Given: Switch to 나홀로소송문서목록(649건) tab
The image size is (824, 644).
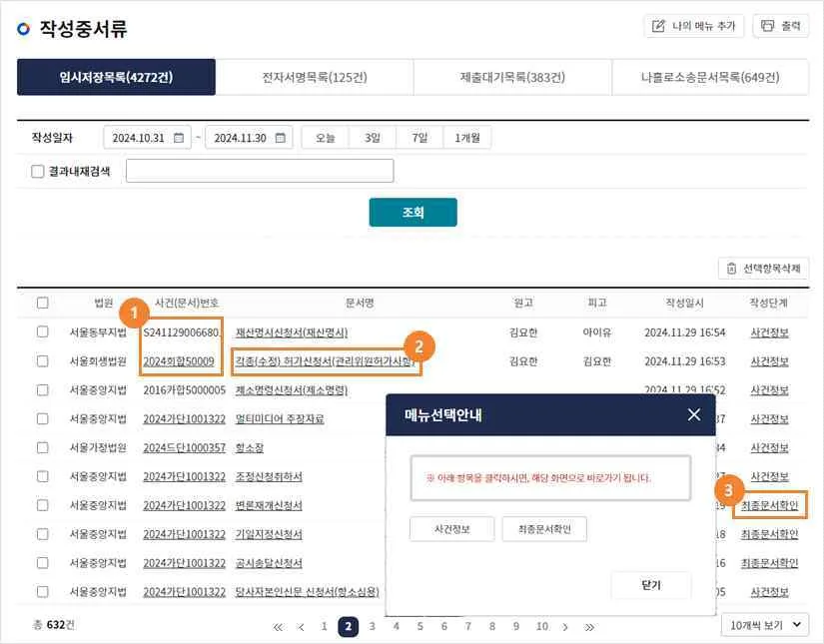Looking at the screenshot, I should pyautogui.click(x=710, y=77).
